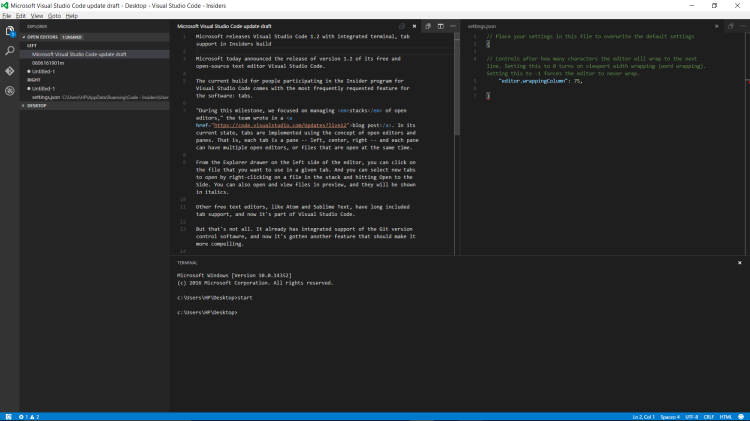Click the Microsoft Windows version line in terminal

[x=234, y=276]
